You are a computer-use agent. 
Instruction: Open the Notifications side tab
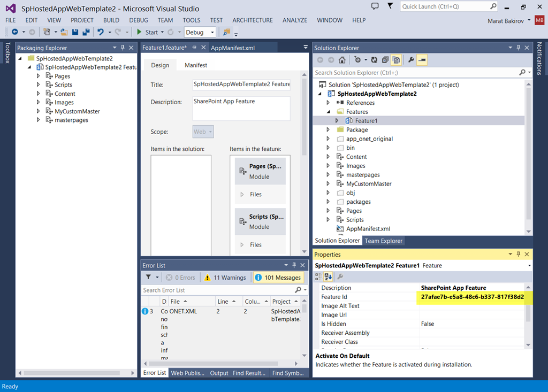click(539, 58)
